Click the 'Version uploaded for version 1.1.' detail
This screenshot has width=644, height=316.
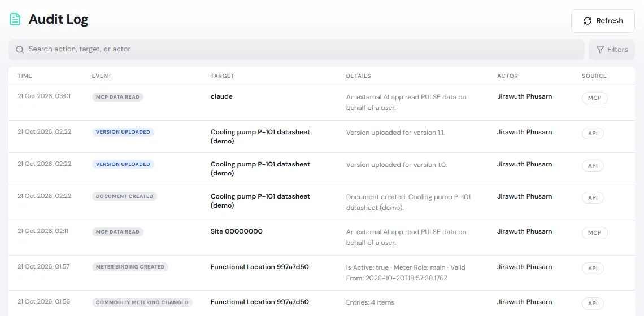pos(395,133)
